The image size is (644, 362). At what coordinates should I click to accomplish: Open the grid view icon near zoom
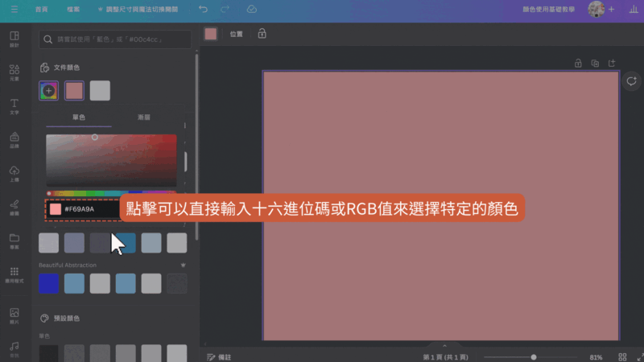click(x=621, y=356)
